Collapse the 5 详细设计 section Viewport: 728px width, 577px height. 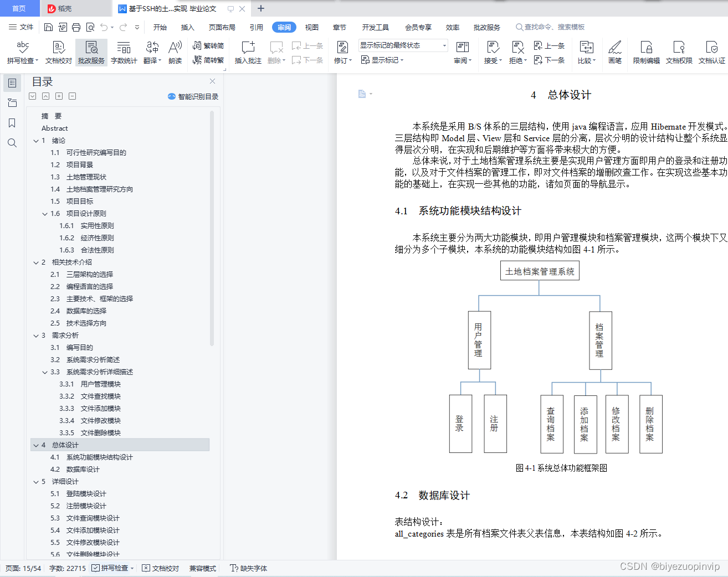pos(36,482)
